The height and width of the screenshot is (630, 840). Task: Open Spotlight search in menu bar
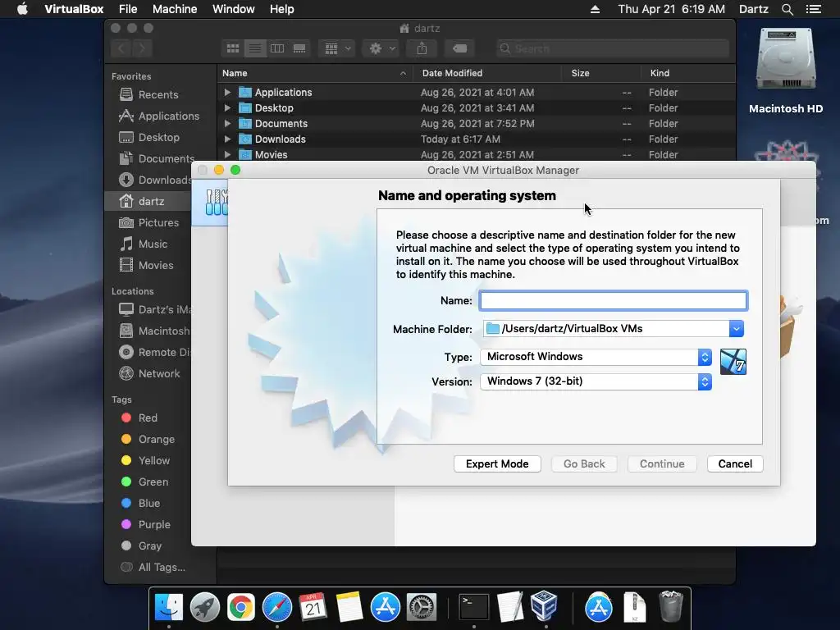787,9
